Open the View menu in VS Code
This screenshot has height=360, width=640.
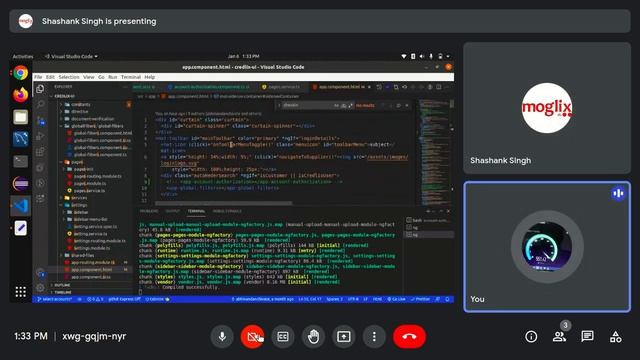pyautogui.click(x=89, y=77)
